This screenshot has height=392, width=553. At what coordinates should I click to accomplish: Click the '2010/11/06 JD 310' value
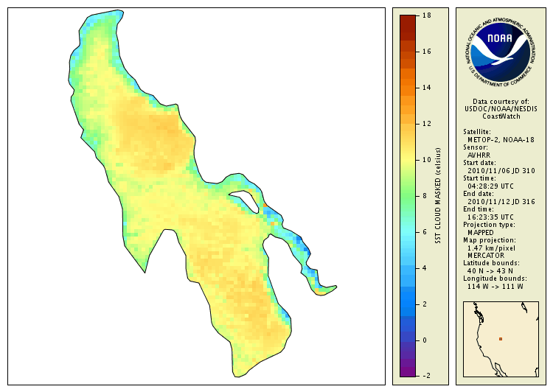click(501, 171)
